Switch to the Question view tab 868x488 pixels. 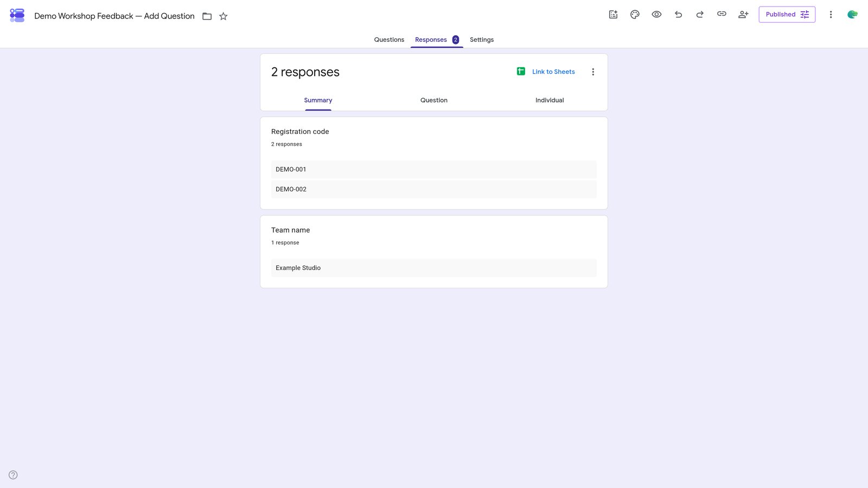tap(434, 100)
